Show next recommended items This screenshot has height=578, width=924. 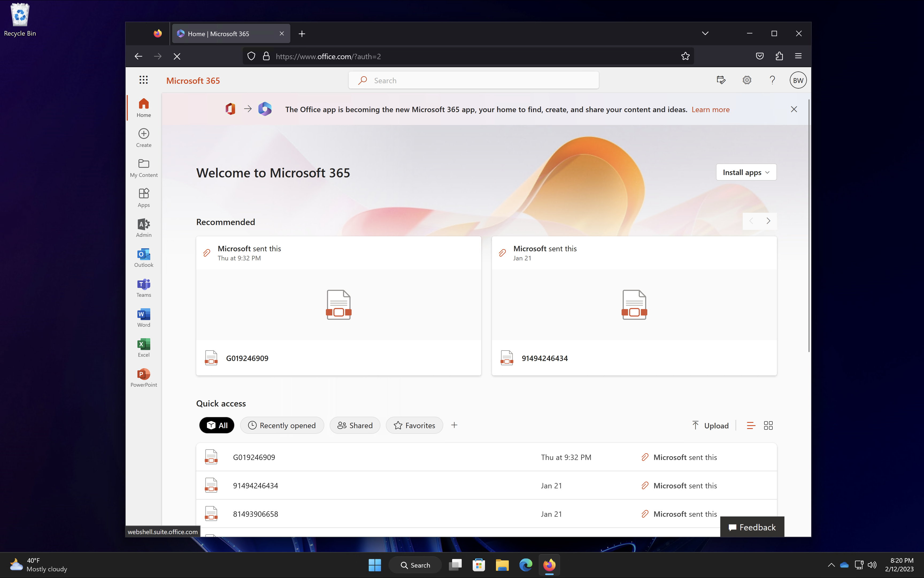768,221
